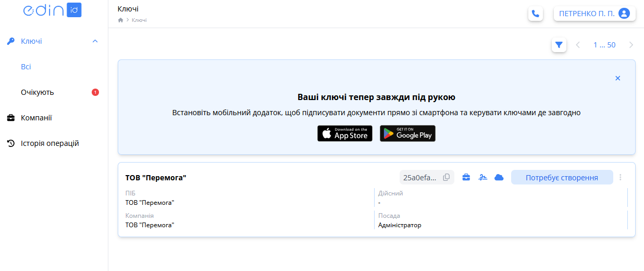Click the Адміністратор position value

(400, 225)
